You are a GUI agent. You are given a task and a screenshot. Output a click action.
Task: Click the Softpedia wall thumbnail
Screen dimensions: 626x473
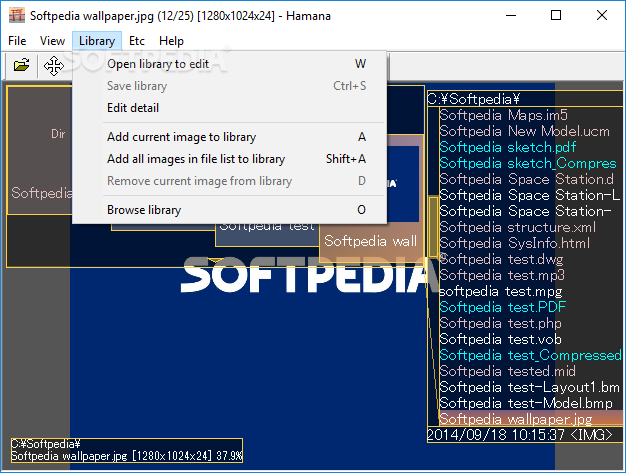click(x=370, y=241)
